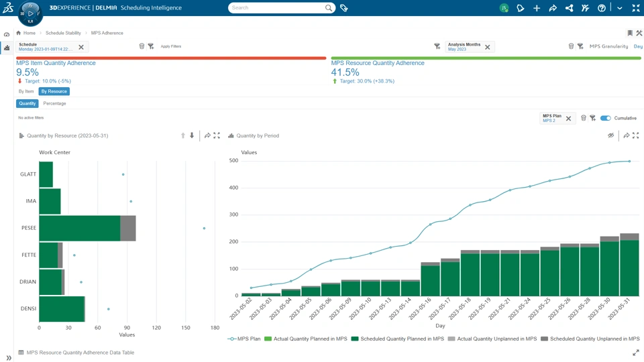This screenshot has height=362, width=644.
Task: Go to Home breadcrumb
Action: [29, 33]
